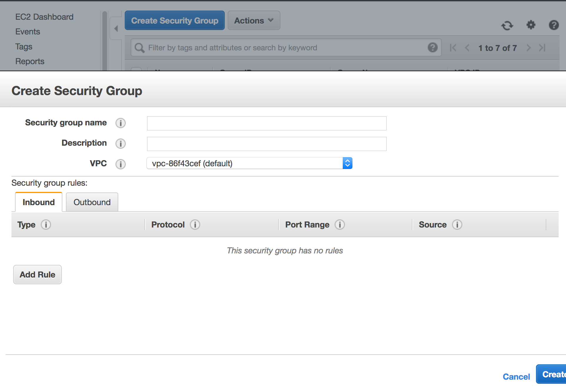Image resolution: width=566 pixels, height=392 pixels.
Task: Click into the Description text field
Action: pos(267,144)
